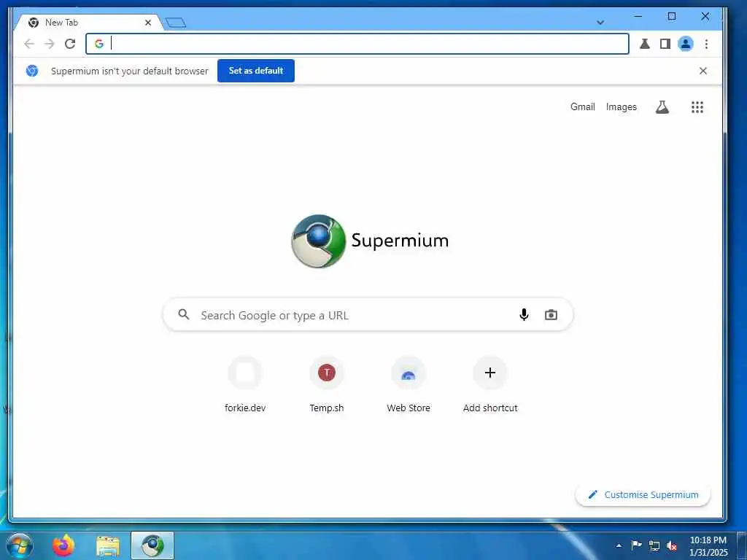This screenshot has height=560, width=747.
Task: Click the labs flask icon beside Images
Action: point(662,107)
